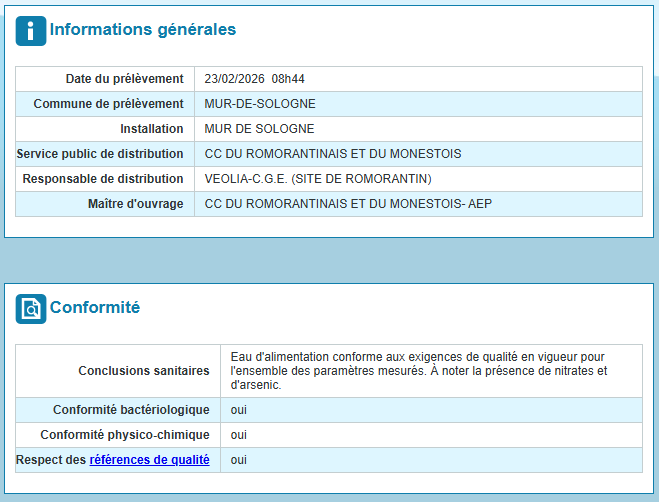Click the Conformité section heading

click(95, 308)
